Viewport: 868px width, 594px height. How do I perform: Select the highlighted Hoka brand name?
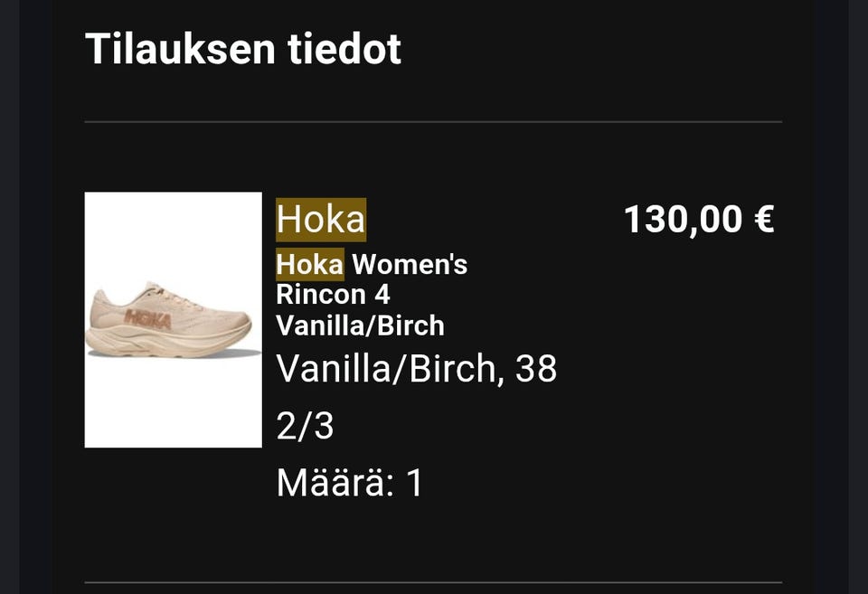point(321,219)
